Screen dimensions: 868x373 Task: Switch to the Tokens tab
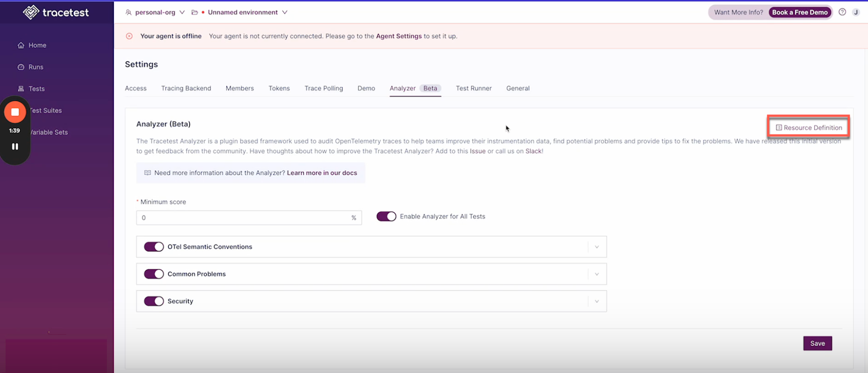click(x=279, y=88)
